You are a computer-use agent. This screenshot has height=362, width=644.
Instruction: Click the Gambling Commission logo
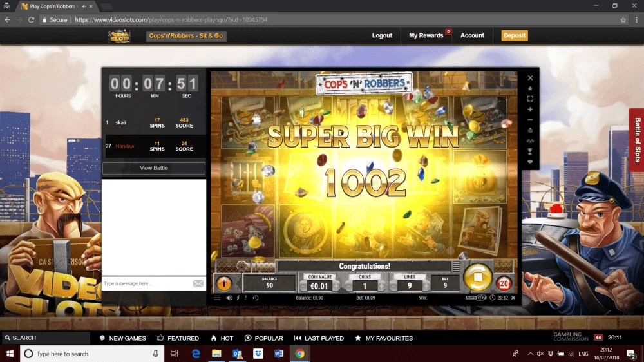click(x=571, y=337)
